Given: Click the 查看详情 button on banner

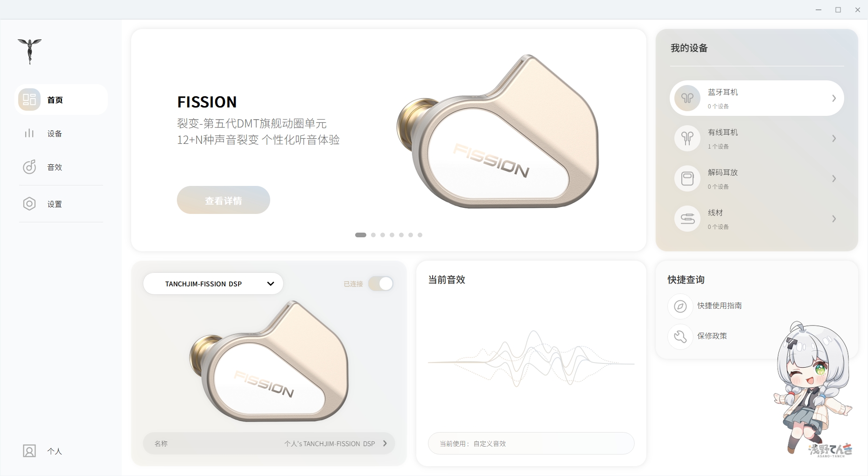Looking at the screenshot, I should pos(224,200).
